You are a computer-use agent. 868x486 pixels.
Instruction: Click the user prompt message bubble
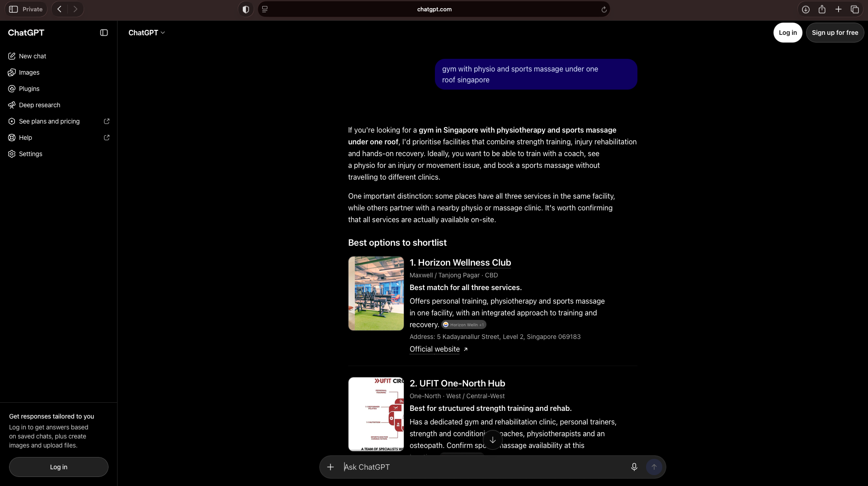coord(536,74)
